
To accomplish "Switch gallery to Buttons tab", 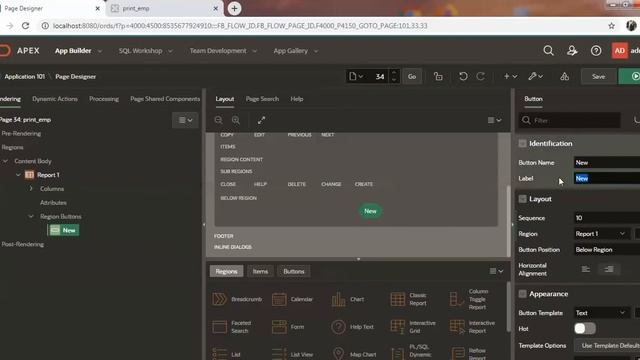I will tap(294, 271).
